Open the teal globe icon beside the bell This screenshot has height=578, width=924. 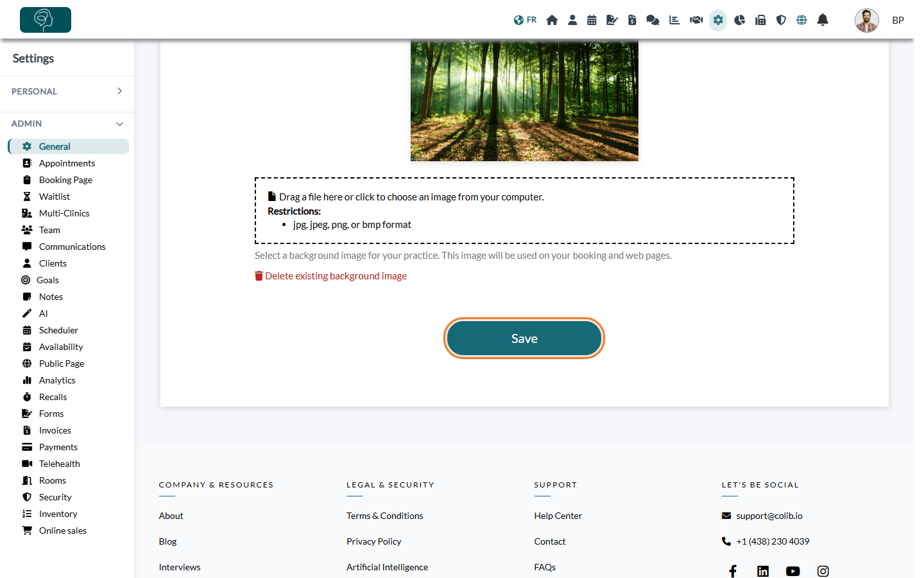point(801,20)
